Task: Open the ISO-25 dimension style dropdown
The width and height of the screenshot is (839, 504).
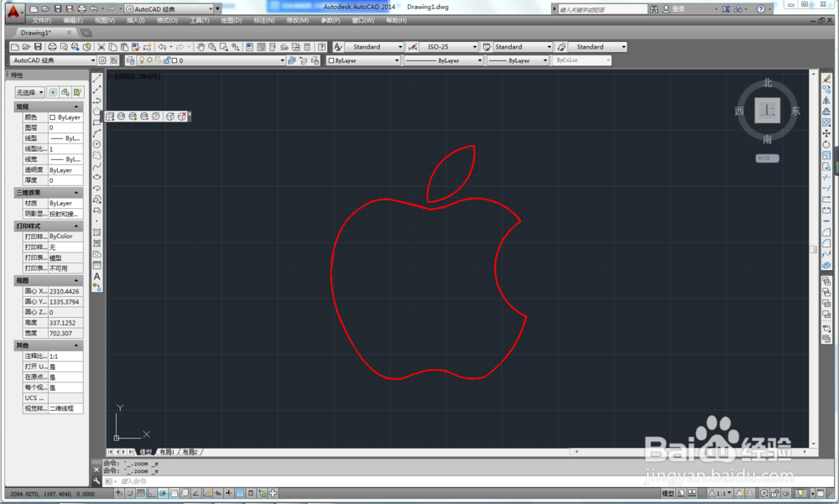Action: coord(448,47)
